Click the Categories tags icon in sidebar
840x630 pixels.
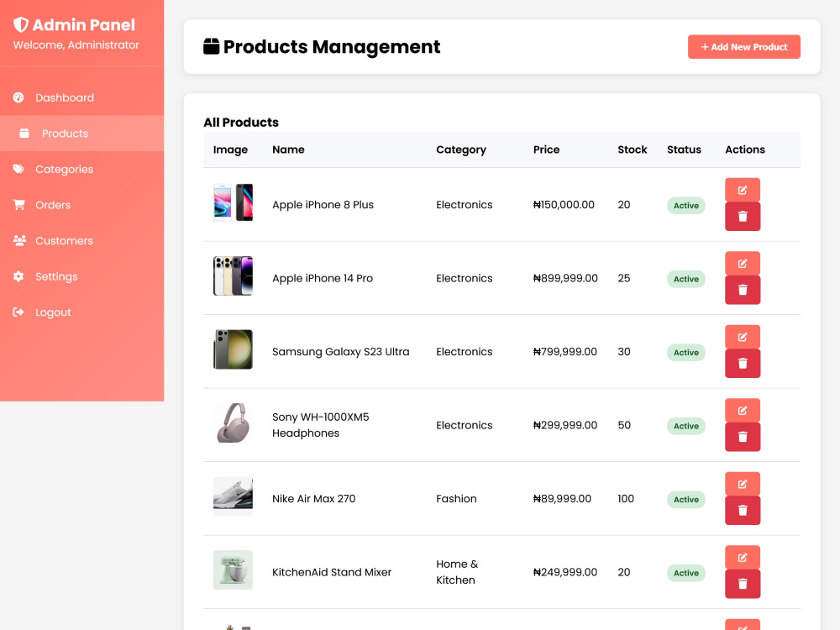[18, 169]
